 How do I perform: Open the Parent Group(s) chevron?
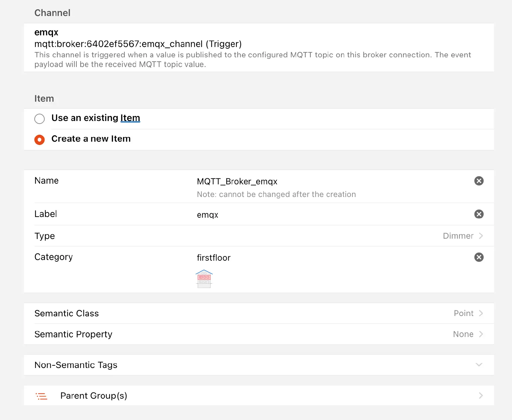[481, 396]
